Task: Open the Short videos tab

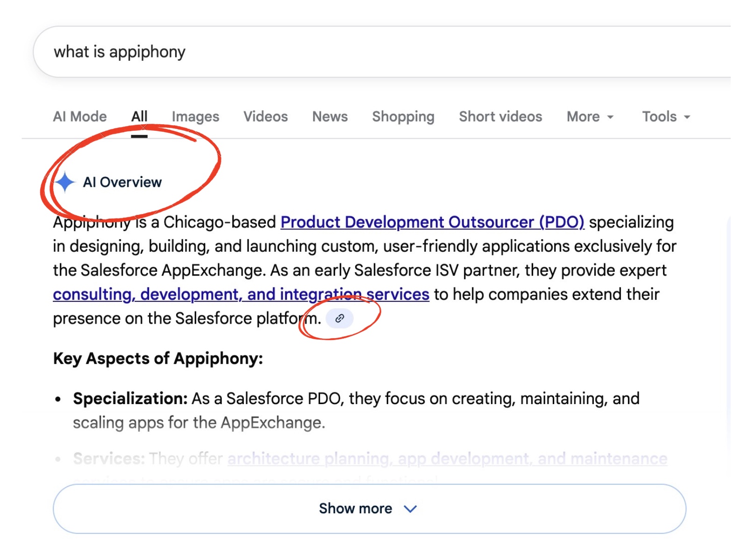Action: tap(500, 117)
